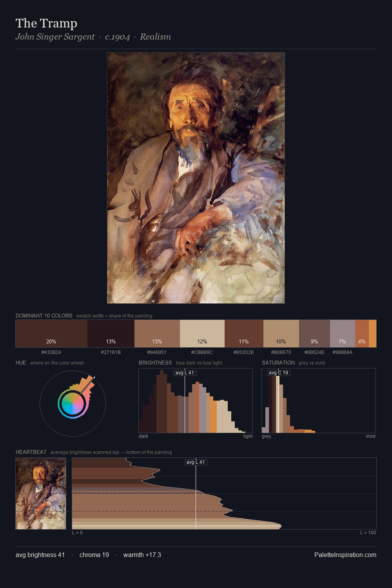Click the 'L = 100' heartbeat axis label

tap(368, 533)
